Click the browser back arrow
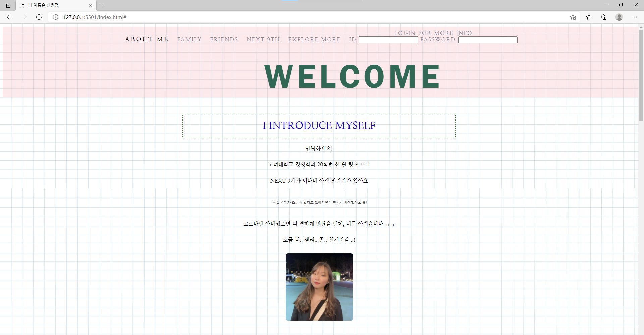Image resolution: width=644 pixels, height=335 pixels. 9,17
